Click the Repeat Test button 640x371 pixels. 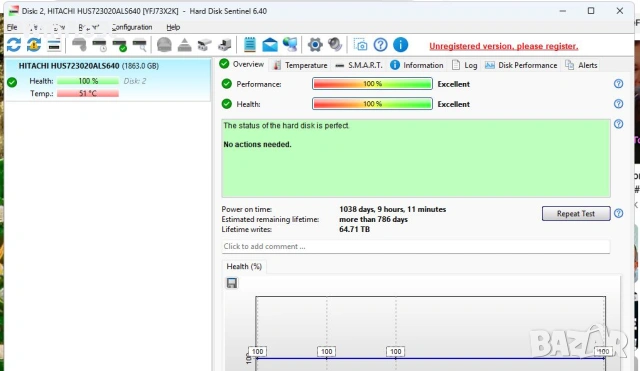pos(576,213)
